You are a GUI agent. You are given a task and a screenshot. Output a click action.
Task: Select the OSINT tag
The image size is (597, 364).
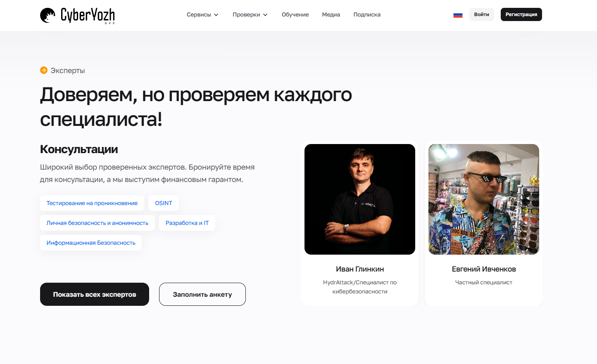(x=164, y=203)
